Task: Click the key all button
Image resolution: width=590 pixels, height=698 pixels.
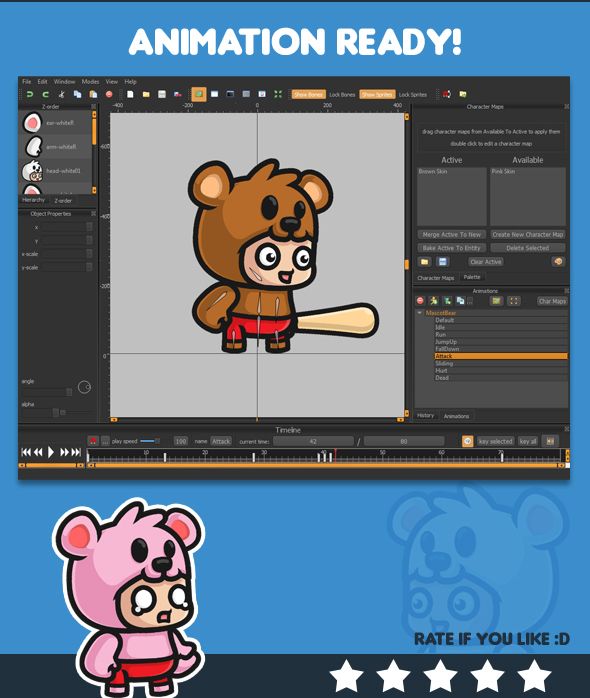Action: coord(528,441)
